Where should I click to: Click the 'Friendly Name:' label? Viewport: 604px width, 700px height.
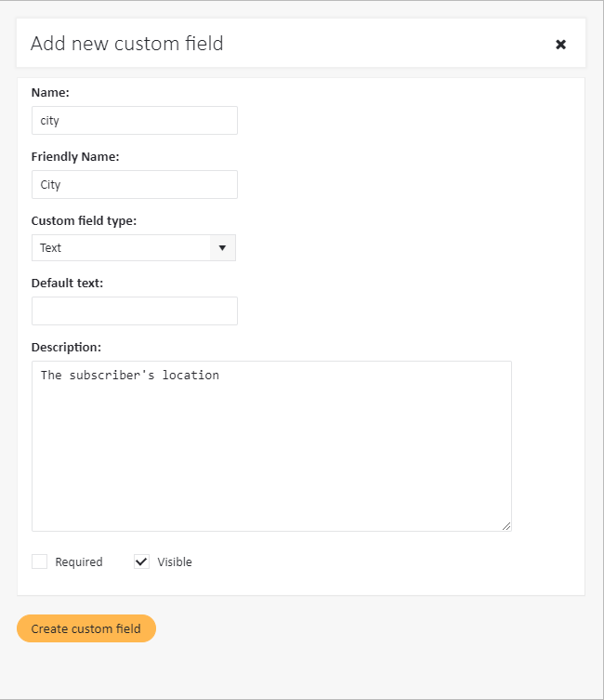point(75,157)
